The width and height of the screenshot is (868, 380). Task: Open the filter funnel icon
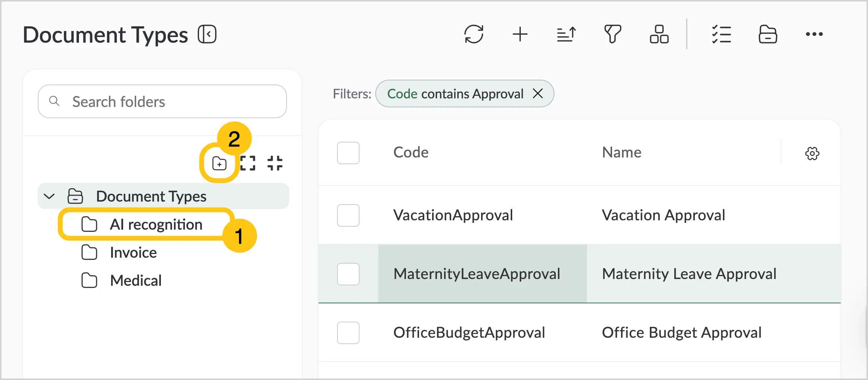(613, 34)
